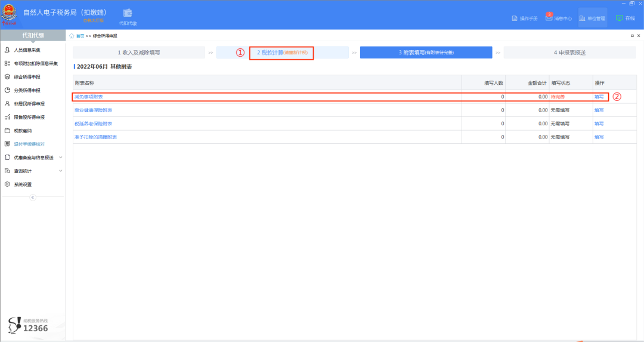Click 填写 for 准予扣除的捐赠附表 row
Viewport: 644px width, 342px height.
[x=599, y=137]
